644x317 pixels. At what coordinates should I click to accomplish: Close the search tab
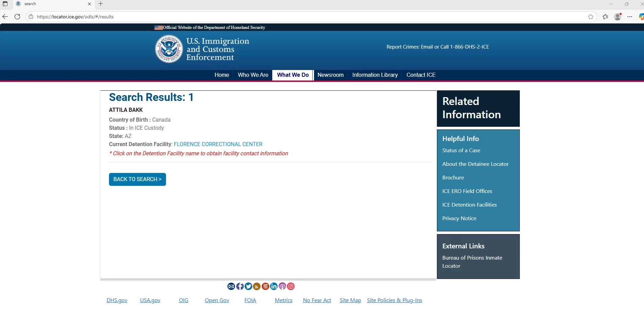89,4
